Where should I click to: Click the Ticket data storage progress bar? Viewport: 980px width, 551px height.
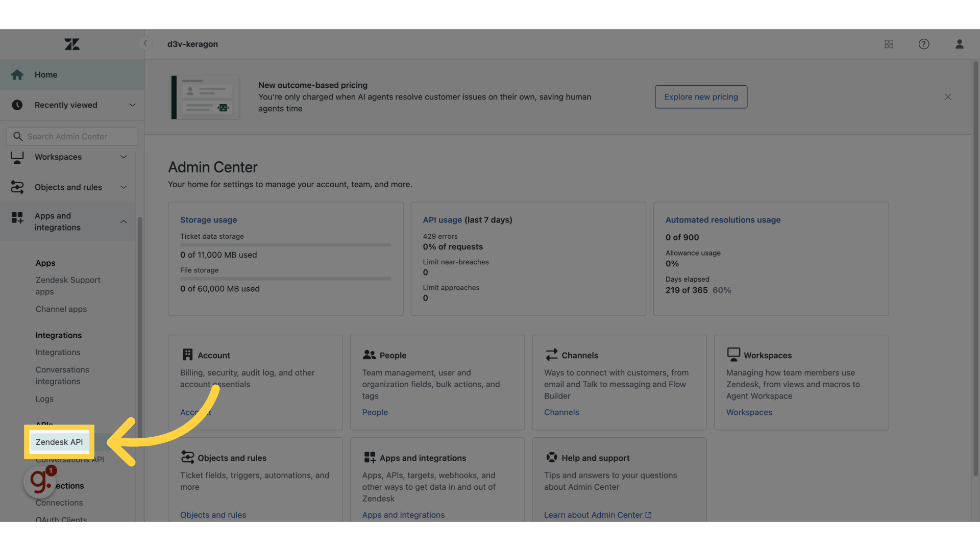(x=285, y=245)
